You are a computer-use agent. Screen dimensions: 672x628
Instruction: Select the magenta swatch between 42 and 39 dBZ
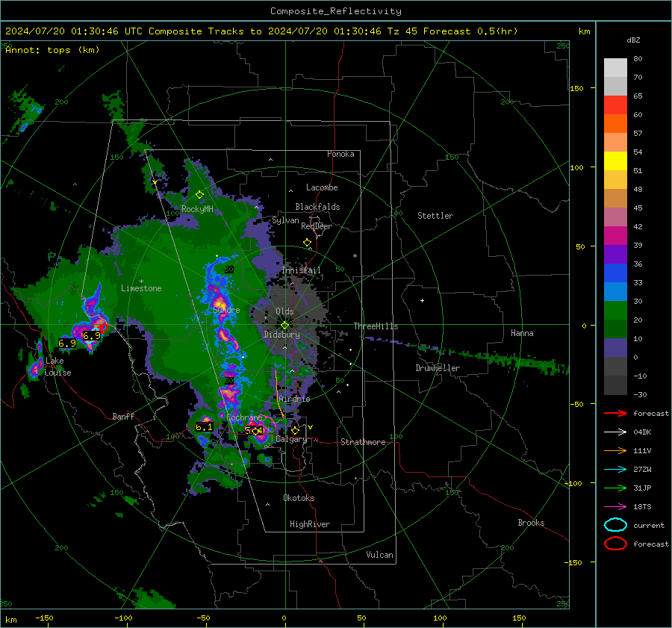pos(615,236)
